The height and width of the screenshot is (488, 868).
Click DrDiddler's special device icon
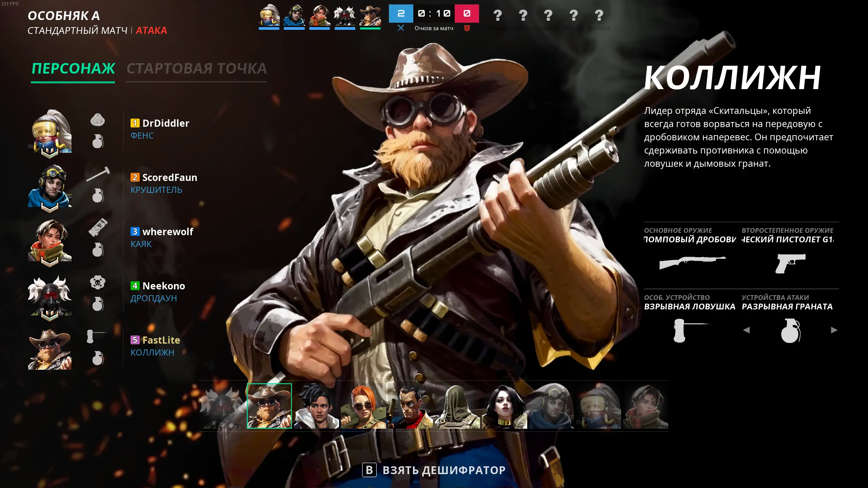98,120
